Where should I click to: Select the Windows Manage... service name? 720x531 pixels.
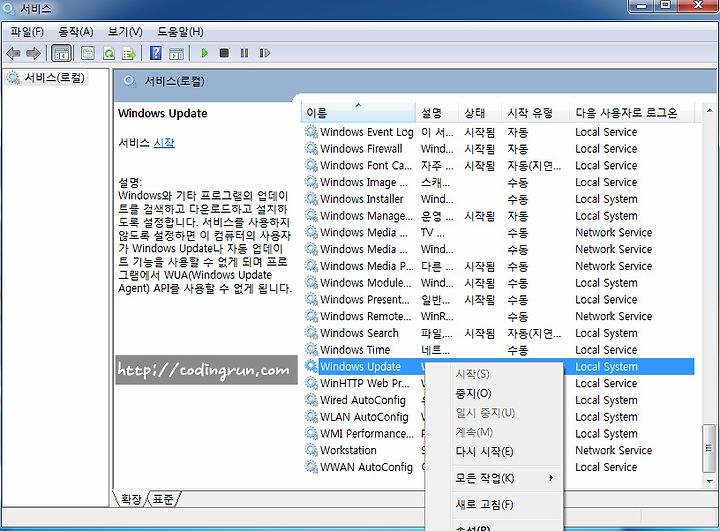pyautogui.click(x=366, y=216)
